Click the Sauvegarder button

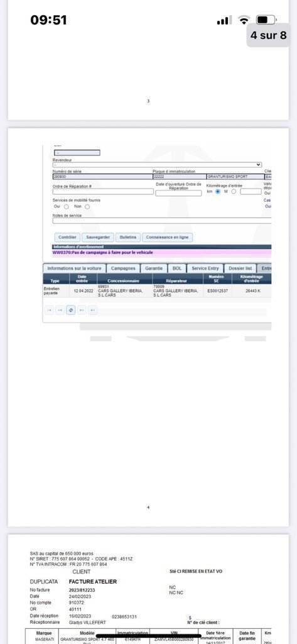pyautogui.click(x=97, y=237)
